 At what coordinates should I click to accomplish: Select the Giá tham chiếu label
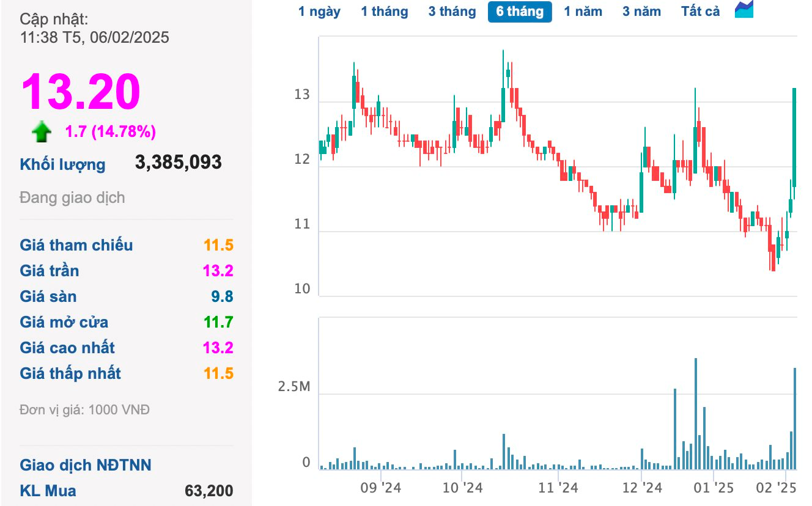[x=76, y=246]
